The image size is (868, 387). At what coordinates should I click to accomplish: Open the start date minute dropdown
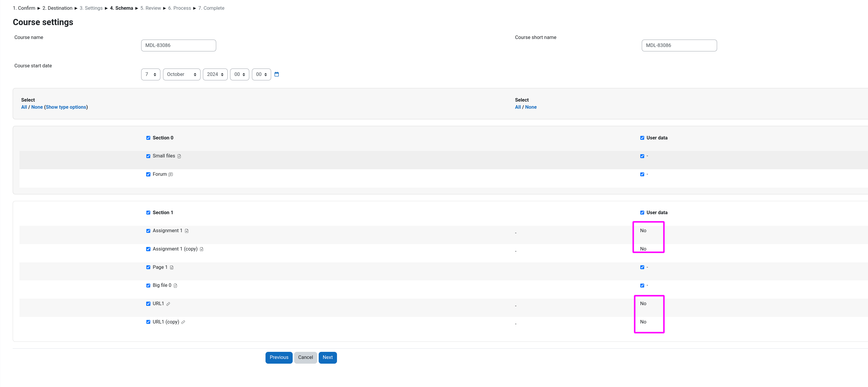261,74
